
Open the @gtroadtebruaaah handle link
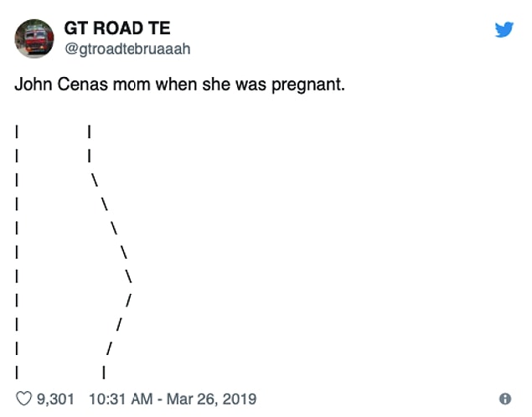point(127,49)
